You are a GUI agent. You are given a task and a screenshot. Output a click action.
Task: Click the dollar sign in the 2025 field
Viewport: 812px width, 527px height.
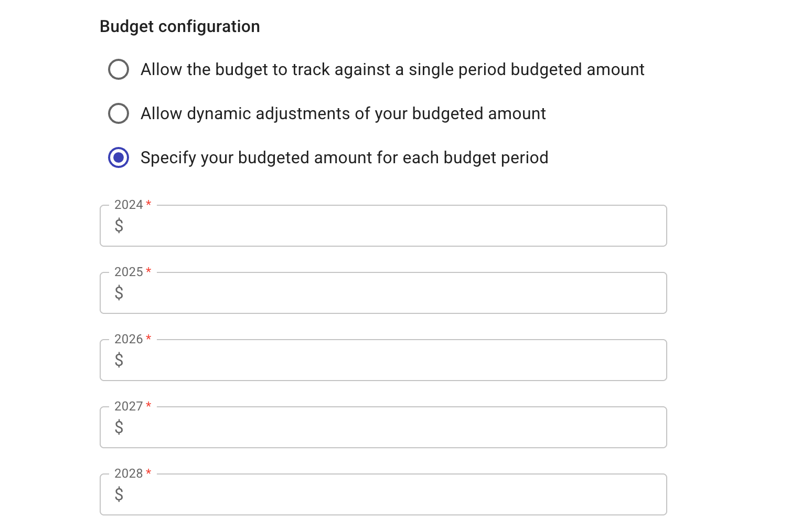click(119, 293)
